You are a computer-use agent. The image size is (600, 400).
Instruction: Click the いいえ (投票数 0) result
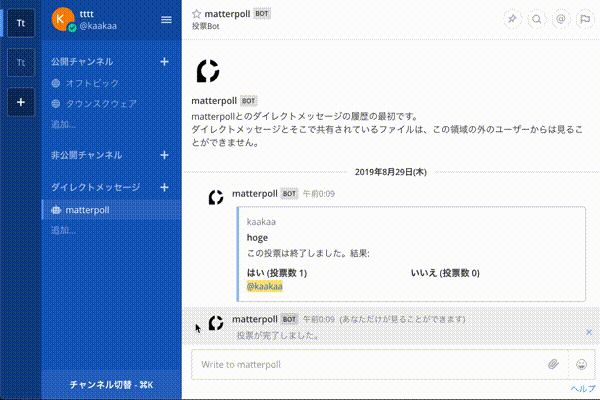pos(445,273)
